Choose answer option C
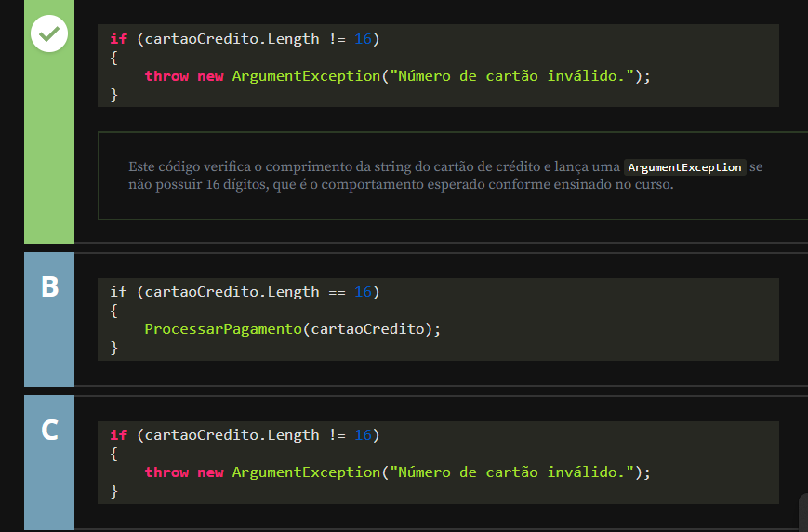 click(x=49, y=430)
